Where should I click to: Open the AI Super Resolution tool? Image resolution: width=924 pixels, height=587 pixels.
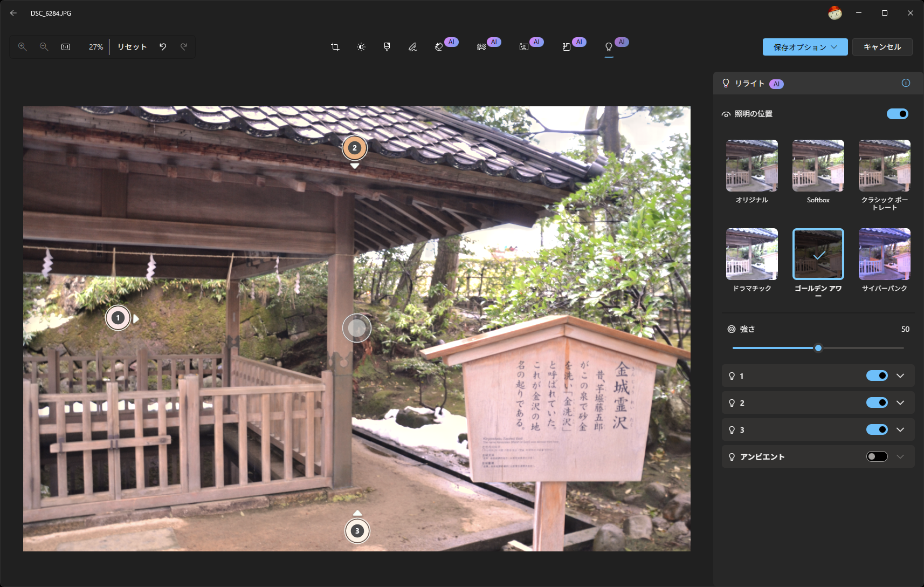pyautogui.click(x=566, y=47)
